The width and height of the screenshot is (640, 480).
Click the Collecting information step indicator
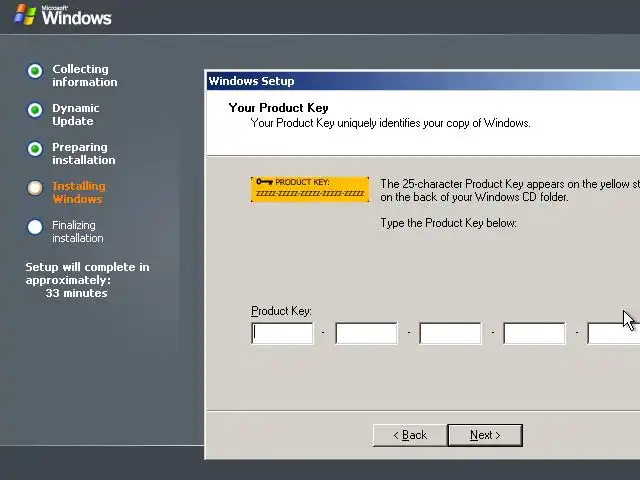coord(35,71)
